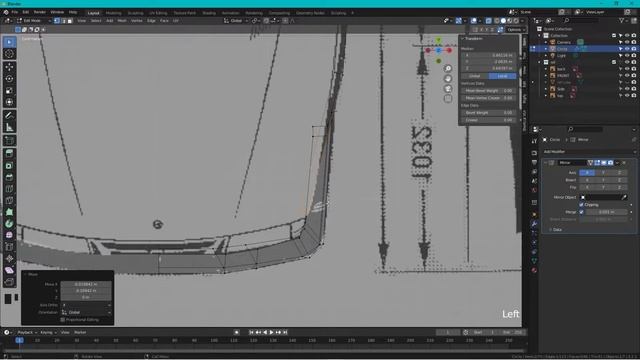Expand the Camera item in outliner
The width and height of the screenshot is (640, 360).
[546, 42]
